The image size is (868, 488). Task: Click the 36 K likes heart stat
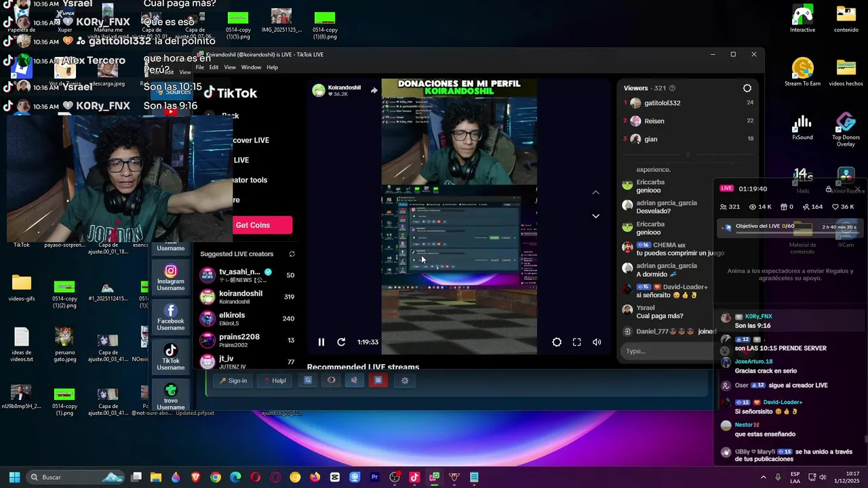pyautogui.click(x=844, y=207)
